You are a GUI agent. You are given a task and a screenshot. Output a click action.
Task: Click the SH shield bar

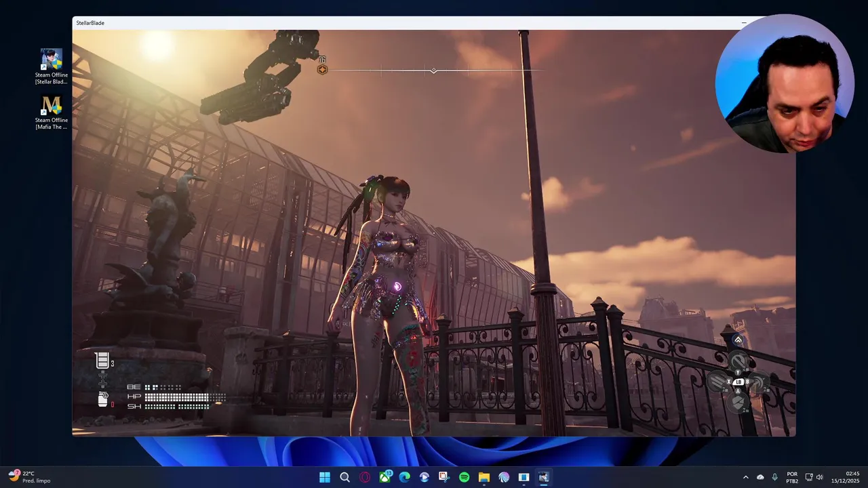177,407
